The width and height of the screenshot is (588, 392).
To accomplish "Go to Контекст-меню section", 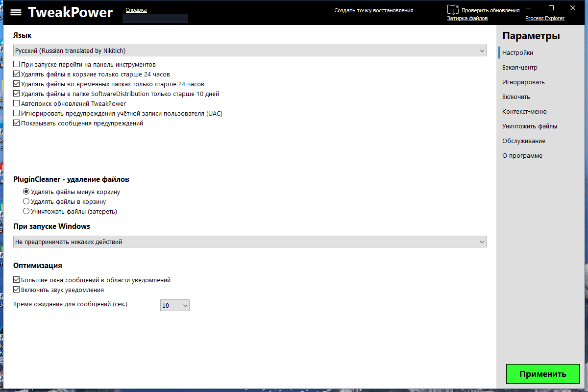I will 524,111.
